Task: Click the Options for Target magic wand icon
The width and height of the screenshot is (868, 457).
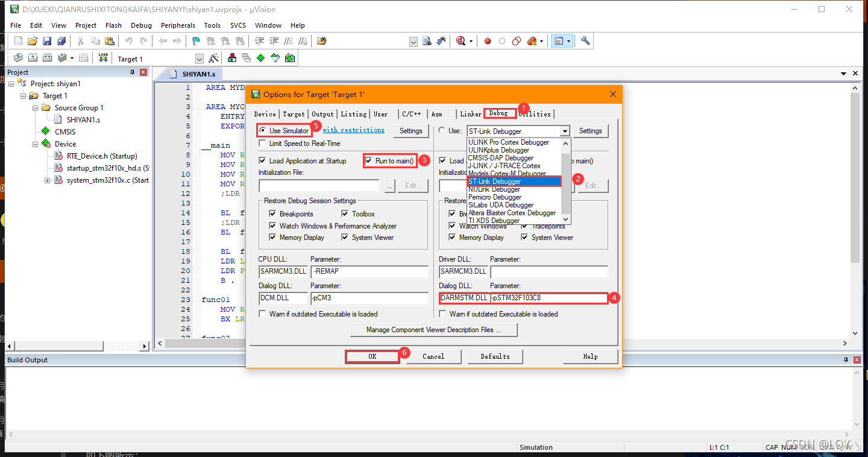Action: click(213, 58)
